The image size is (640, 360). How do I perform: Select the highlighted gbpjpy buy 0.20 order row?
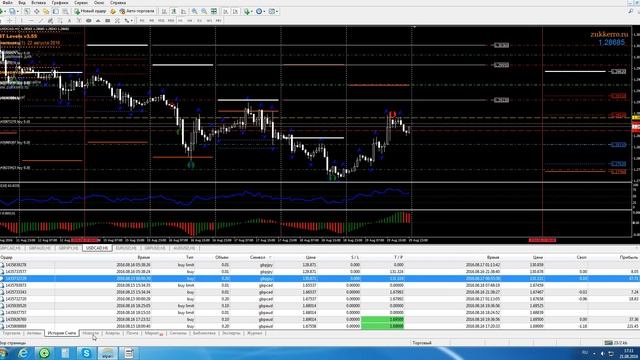pos(320,278)
